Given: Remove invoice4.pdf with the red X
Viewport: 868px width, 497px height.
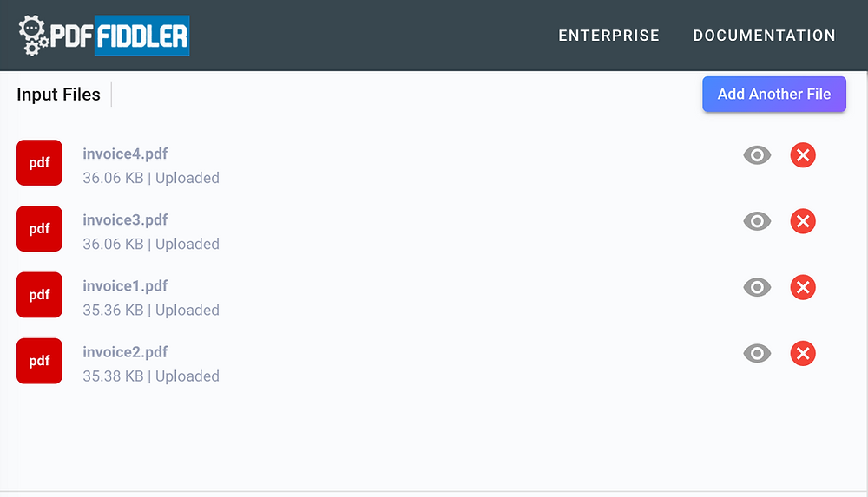Looking at the screenshot, I should click(803, 155).
